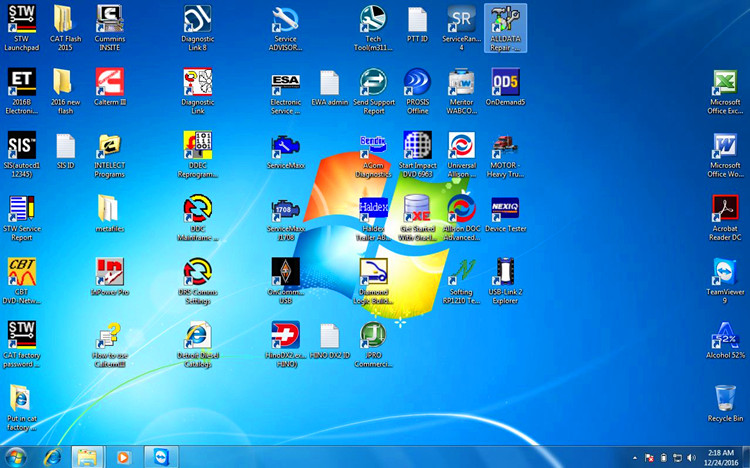Viewport: 750px width, 468px height.
Task: Open the OnDemand5 shortcut
Action: 506,87
